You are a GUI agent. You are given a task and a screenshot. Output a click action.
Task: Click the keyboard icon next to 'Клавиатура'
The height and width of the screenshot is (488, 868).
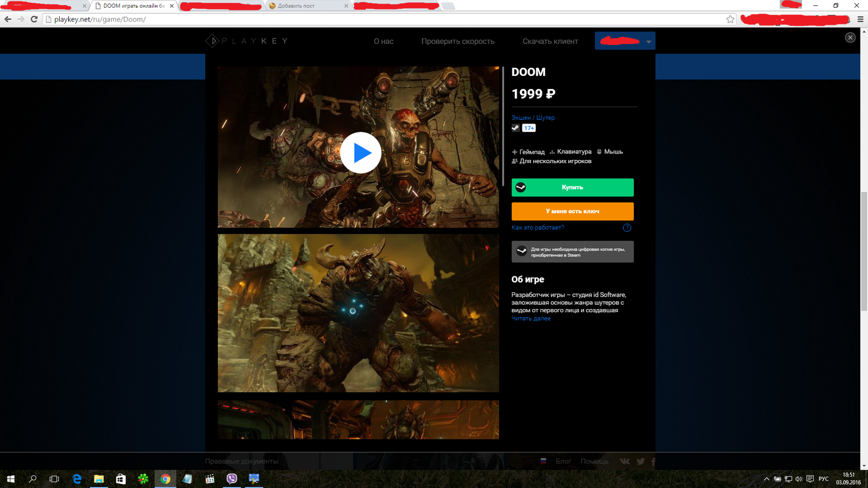[552, 152]
